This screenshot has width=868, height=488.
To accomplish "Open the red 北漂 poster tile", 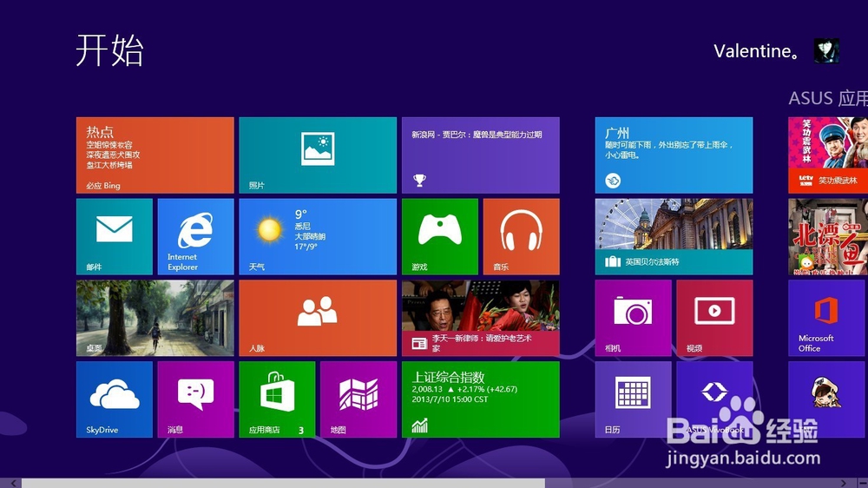I will (x=828, y=236).
